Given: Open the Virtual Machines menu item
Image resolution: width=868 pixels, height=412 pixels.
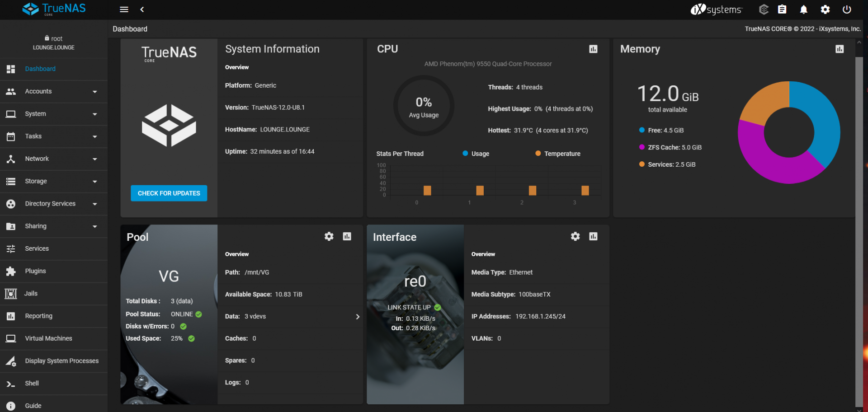Looking at the screenshot, I should point(54,339).
